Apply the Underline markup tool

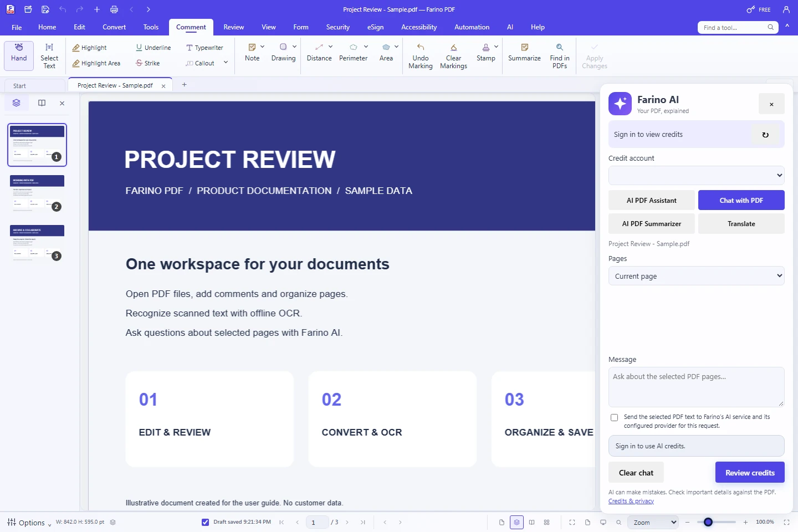click(153, 48)
